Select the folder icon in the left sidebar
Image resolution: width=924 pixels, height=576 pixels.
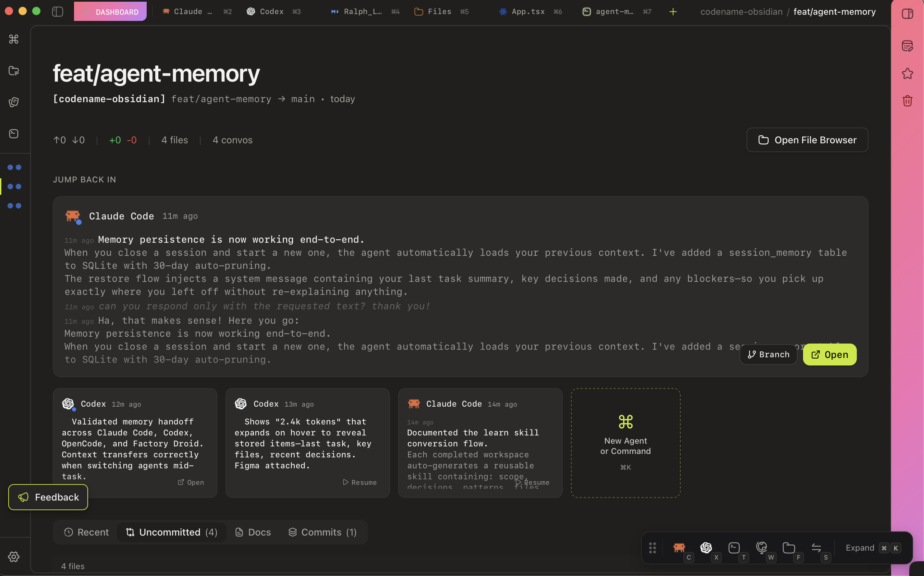coord(14,71)
